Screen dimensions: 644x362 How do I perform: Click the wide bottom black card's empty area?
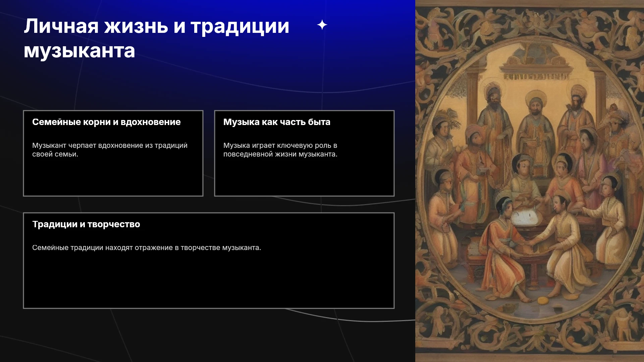(209, 282)
